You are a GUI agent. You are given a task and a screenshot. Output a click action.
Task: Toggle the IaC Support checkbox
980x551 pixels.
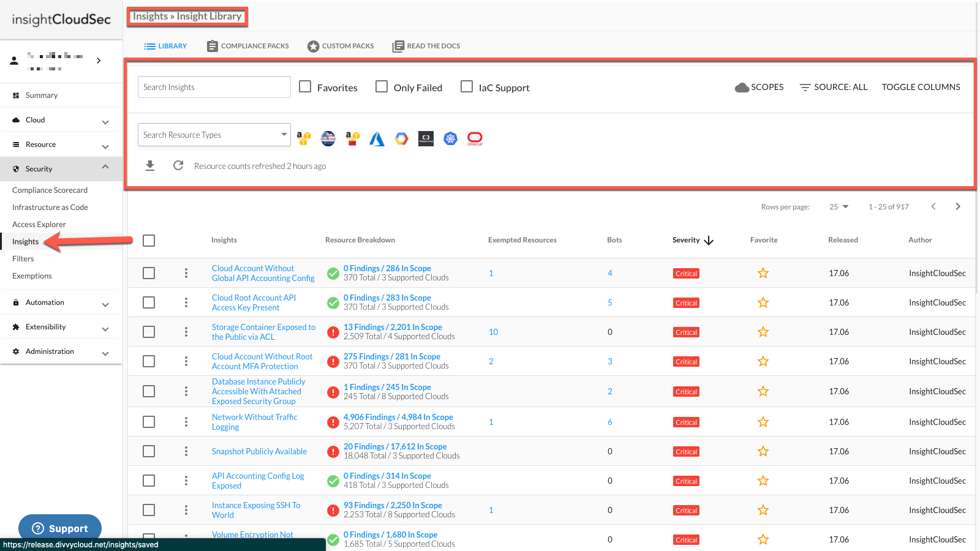(467, 87)
